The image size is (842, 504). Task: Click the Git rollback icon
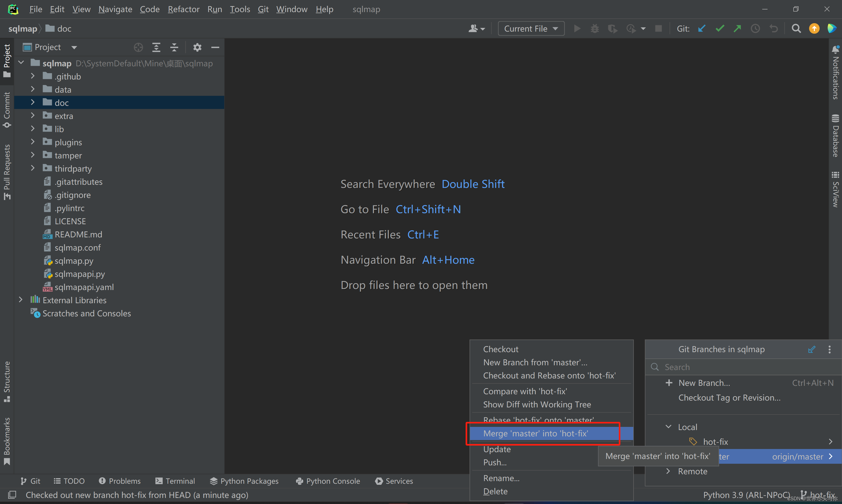coord(773,28)
